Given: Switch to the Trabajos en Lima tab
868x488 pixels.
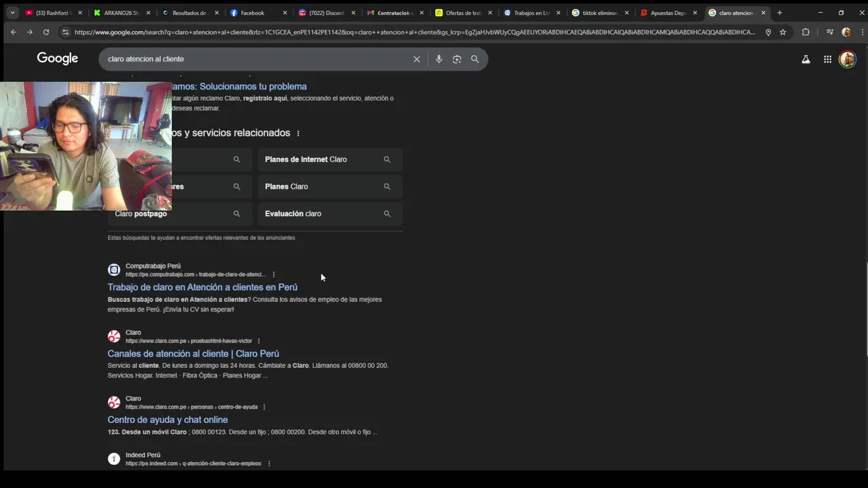Looking at the screenshot, I should (x=532, y=13).
